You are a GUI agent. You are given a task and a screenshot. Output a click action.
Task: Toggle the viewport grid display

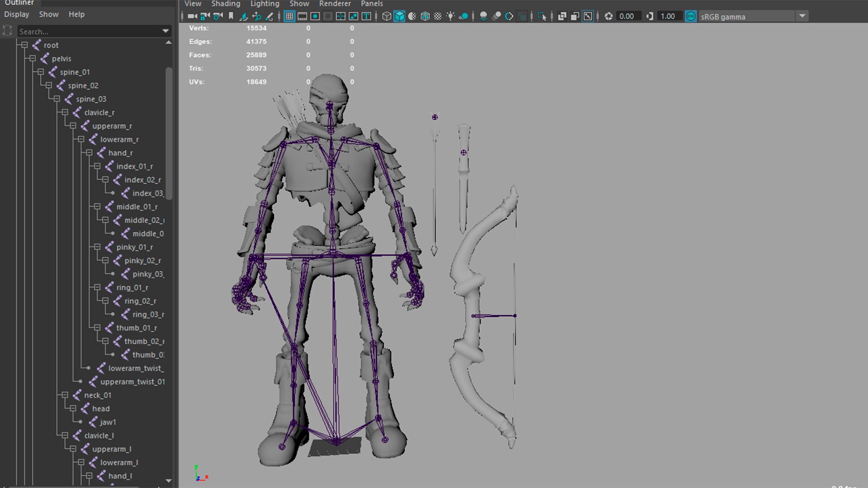[289, 16]
